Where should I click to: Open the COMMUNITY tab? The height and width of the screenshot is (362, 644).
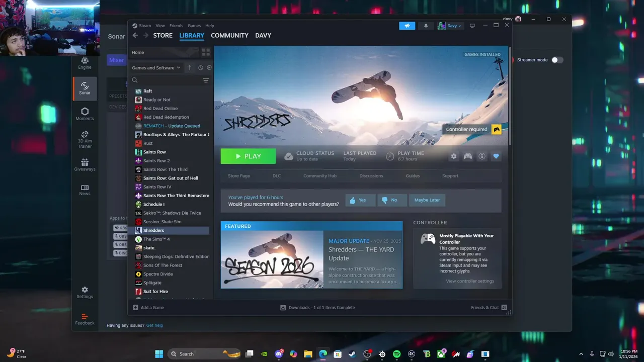(229, 36)
